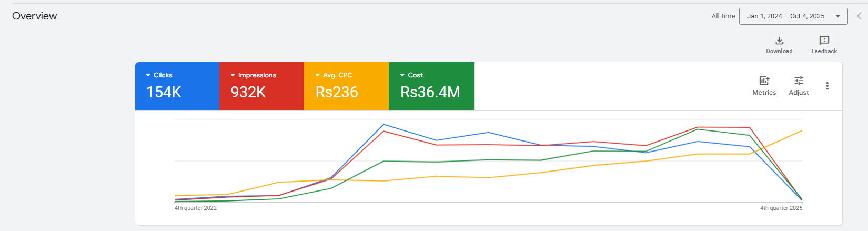
Task: Click the Overview heading
Action: coord(35,16)
